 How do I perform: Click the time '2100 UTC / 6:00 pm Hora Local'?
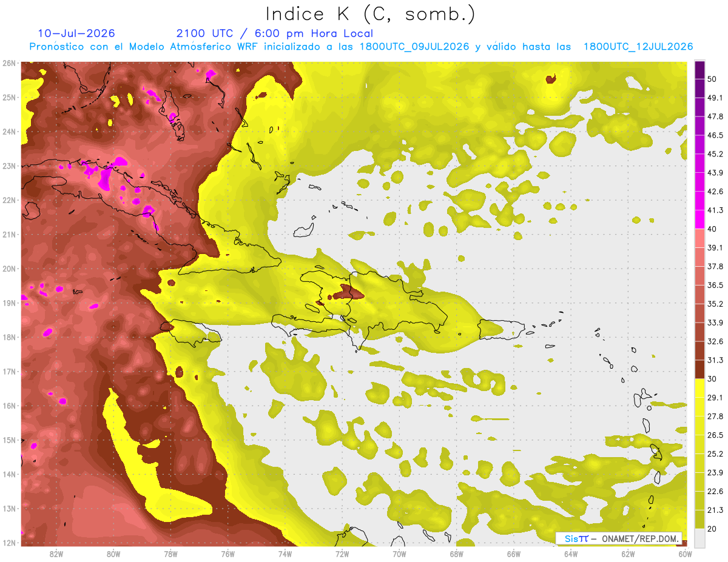click(x=275, y=33)
